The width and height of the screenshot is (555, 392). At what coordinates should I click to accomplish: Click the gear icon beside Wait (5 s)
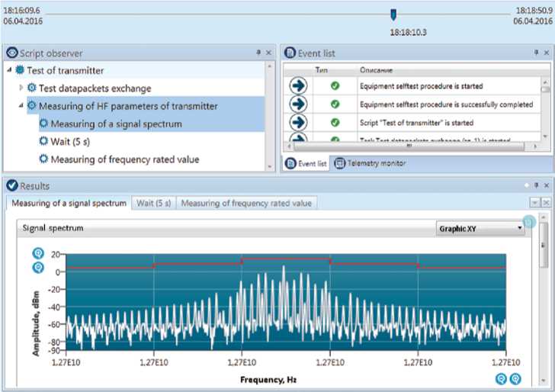[44, 141]
